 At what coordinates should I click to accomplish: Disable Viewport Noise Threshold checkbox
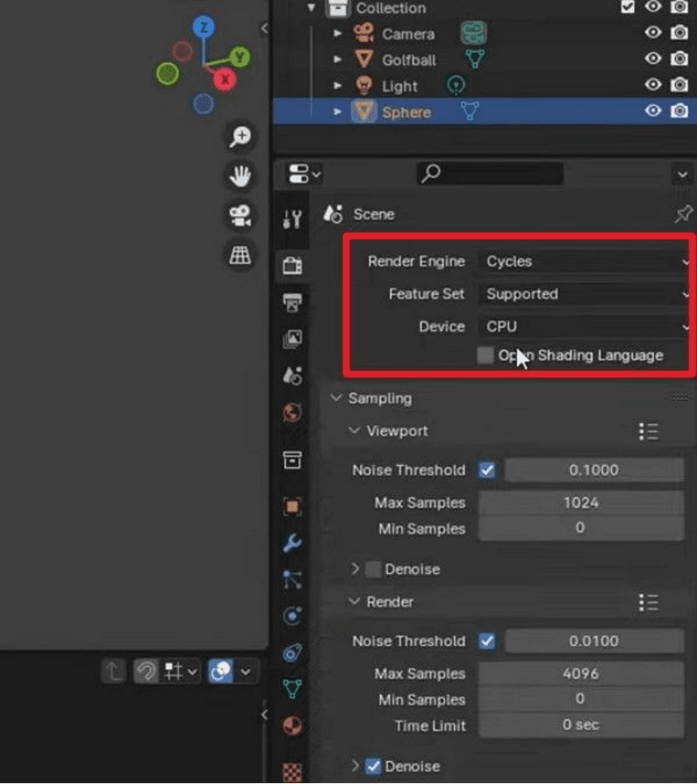[x=487, y=470]
